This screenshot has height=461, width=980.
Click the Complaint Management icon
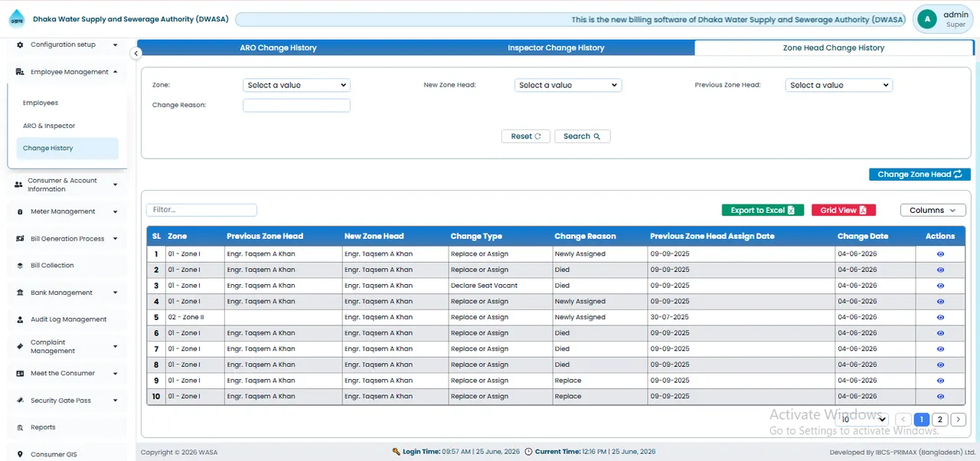(x=20, y=347)
